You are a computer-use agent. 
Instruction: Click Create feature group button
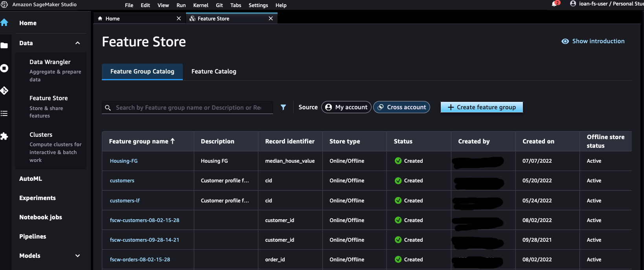[482, 107]
